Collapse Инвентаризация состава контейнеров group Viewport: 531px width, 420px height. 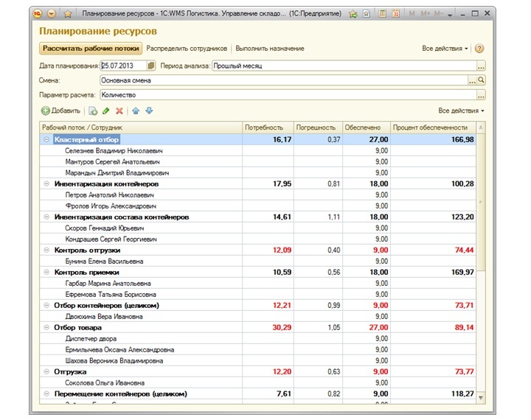point(46,217)
